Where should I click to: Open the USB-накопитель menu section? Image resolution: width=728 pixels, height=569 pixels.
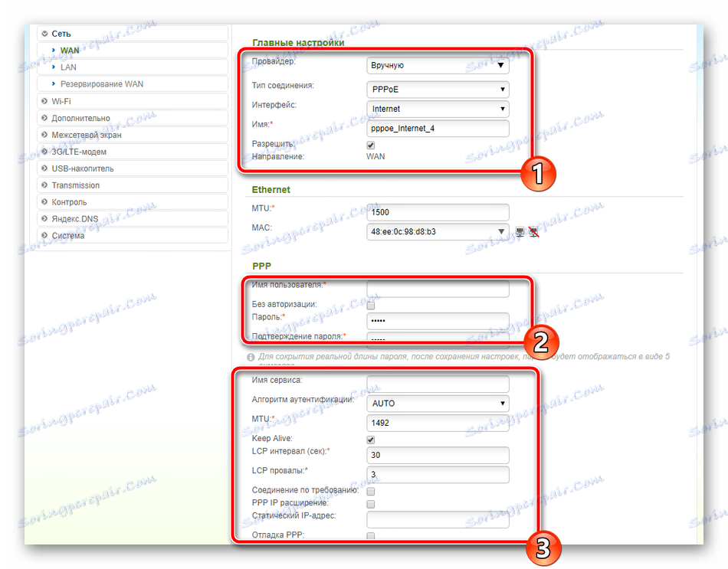pyautogui.click(x=133, y=168)
